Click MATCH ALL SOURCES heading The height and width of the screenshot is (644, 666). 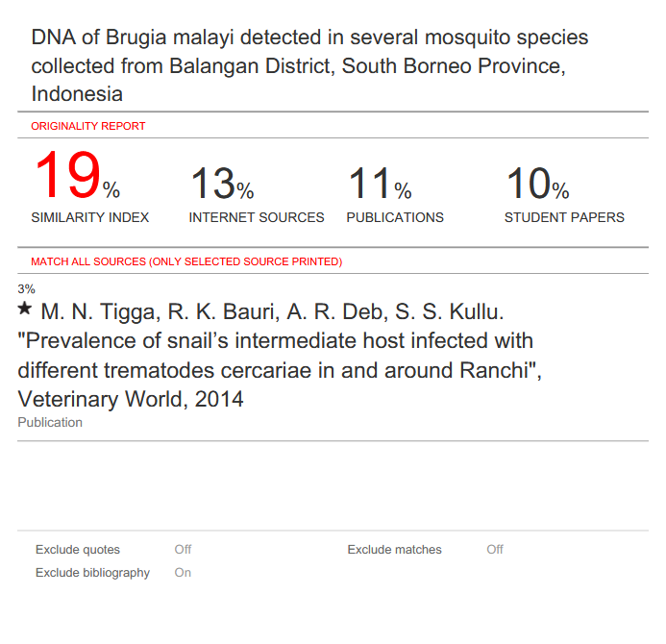point(186,261)
